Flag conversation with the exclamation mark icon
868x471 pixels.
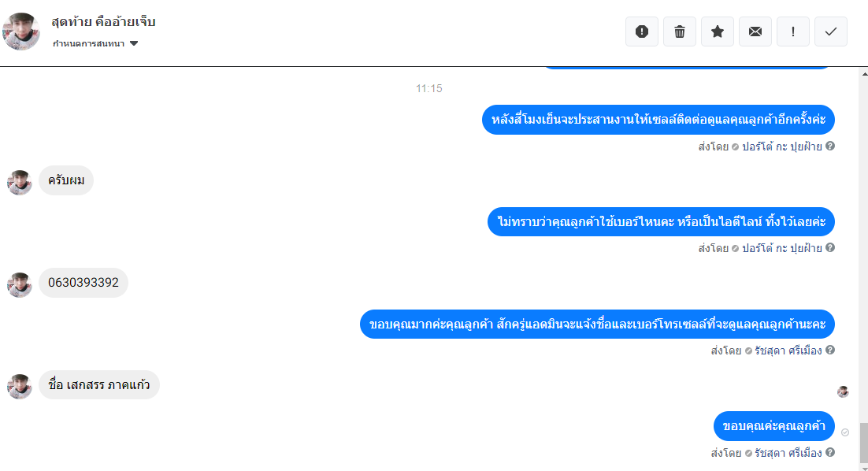[x=793, y=32]
